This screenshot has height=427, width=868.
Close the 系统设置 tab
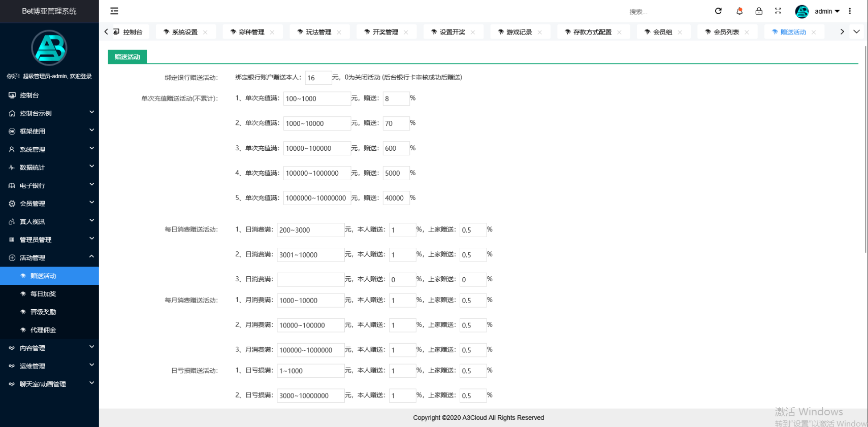(205, 32)
